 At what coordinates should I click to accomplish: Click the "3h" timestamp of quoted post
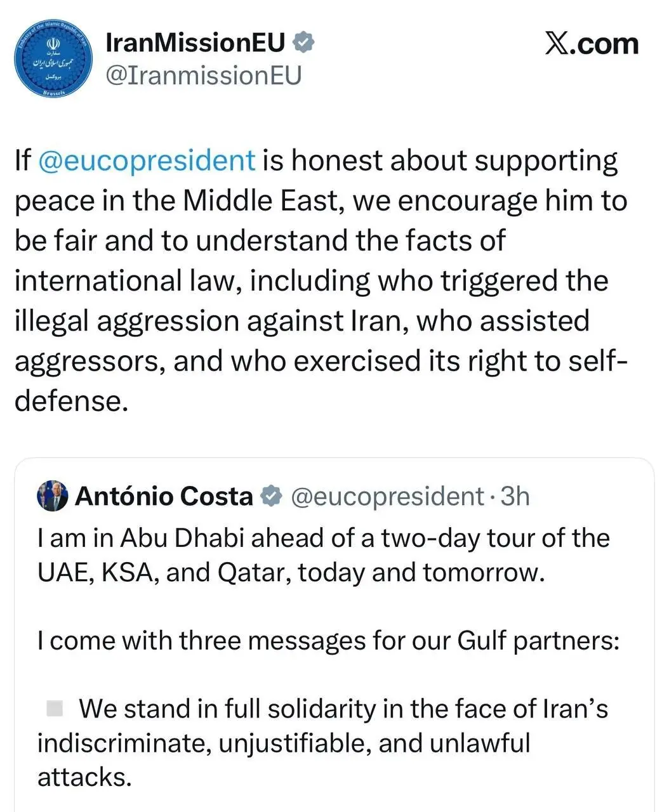[x=515, y=496]
